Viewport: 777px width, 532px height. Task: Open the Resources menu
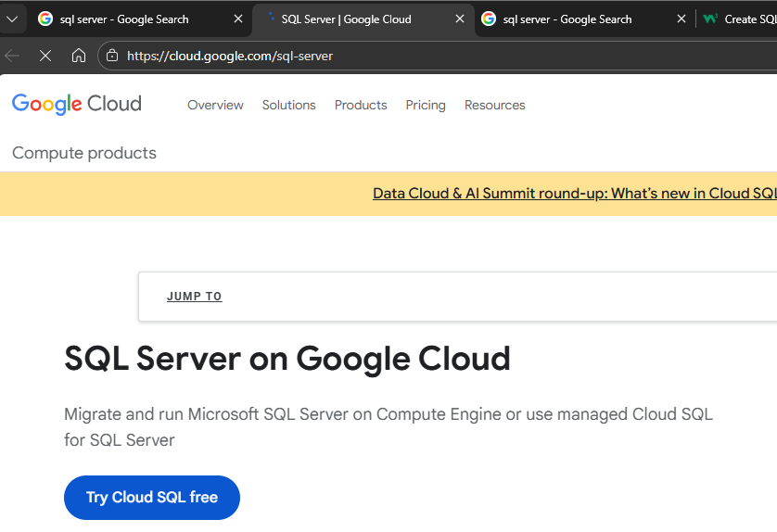point(494,105)
